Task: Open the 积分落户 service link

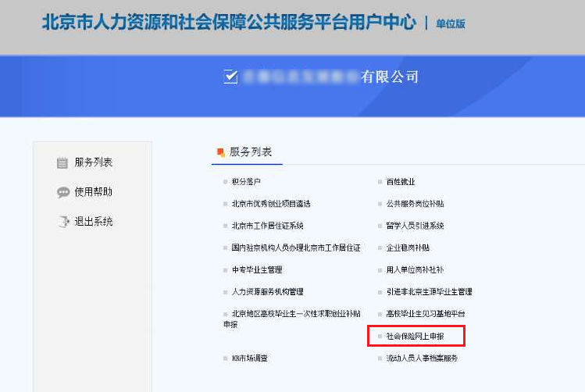Action: (246, 182)
